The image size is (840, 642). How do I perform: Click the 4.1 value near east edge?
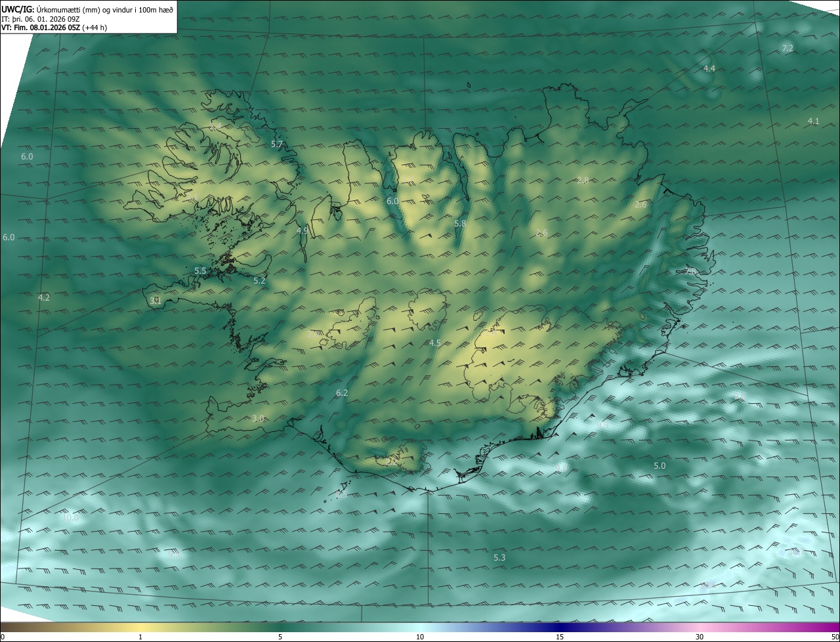click(x=813, y=121)
